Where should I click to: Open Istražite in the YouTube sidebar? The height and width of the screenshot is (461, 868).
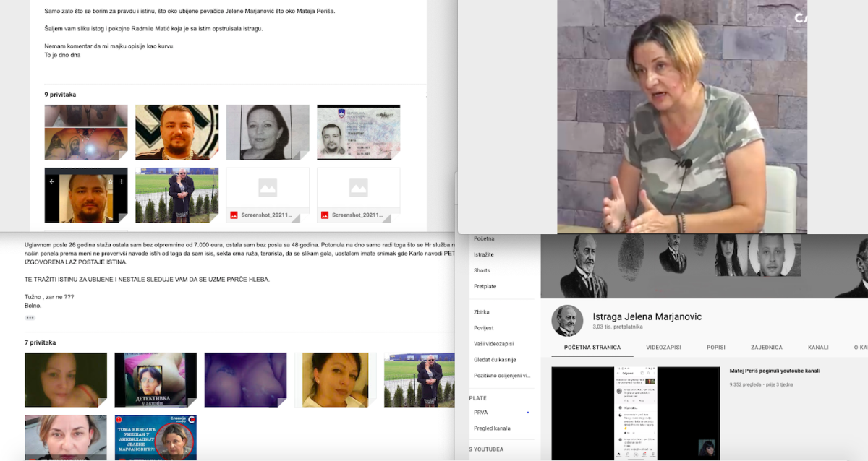click(x=483, y=255)
